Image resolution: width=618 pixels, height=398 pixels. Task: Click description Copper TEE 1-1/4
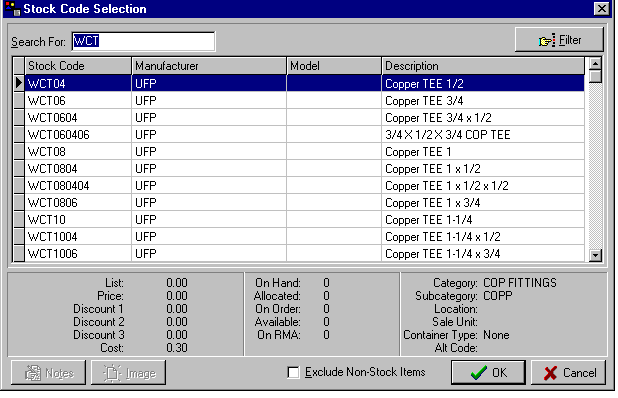click(x=428, y=219)
